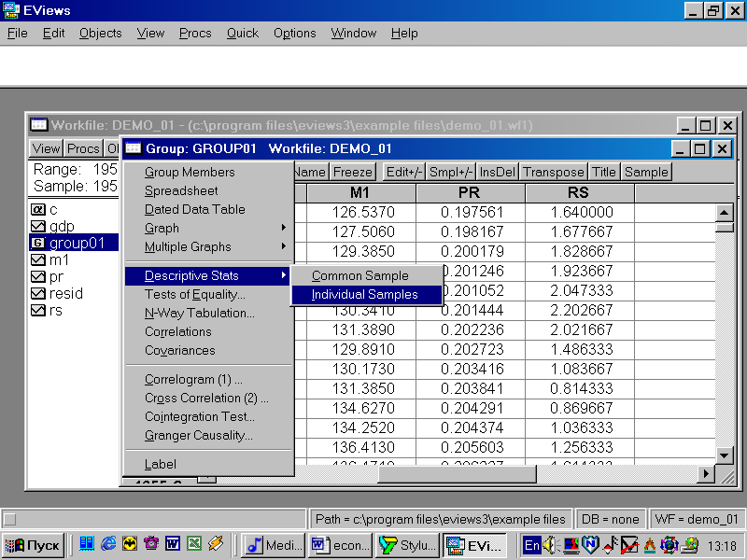Click the pink telephone quick launch icon
This screenshot has height=560, width=747.
pyautogui.click(x=151, y=544)
